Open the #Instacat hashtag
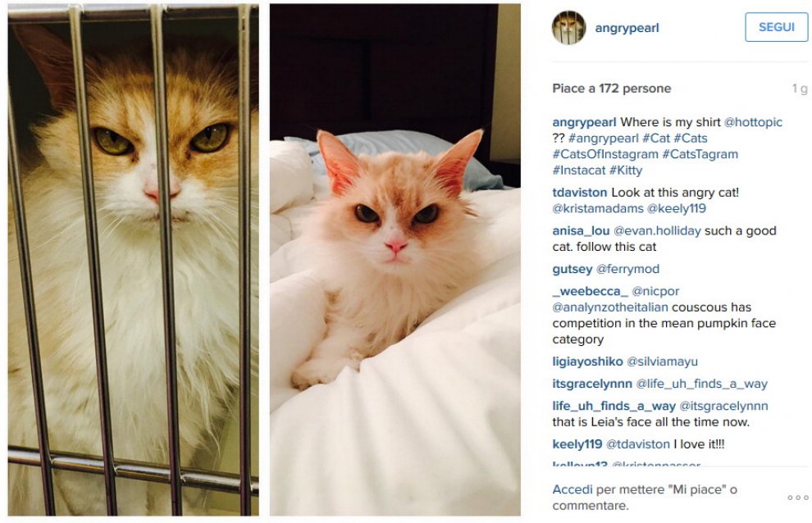Viewport: 812px width, 523px height. click(579, 171)
